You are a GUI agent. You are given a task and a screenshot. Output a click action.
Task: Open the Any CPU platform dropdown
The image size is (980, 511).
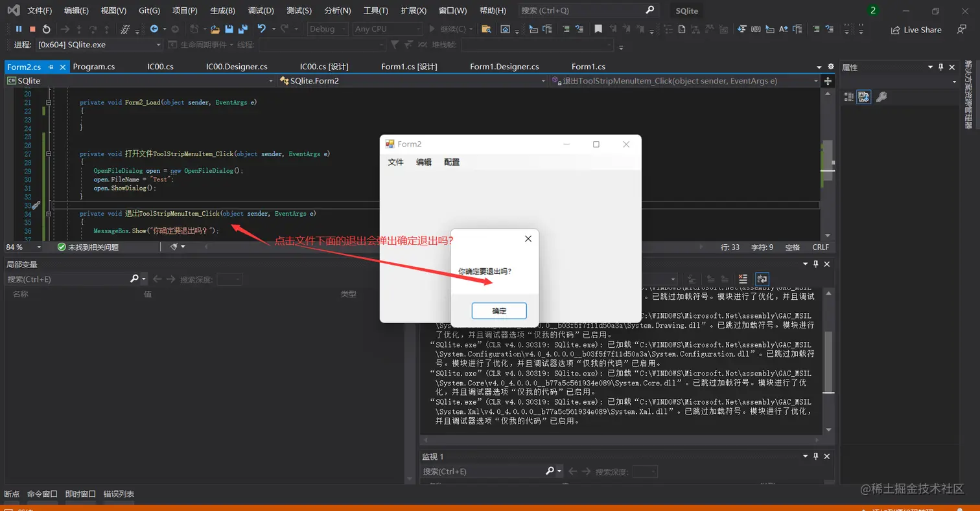(x=388, y=29)
